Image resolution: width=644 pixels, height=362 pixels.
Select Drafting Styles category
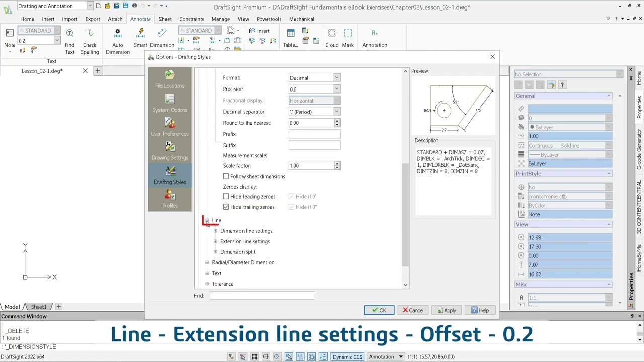tap(170, 175)
